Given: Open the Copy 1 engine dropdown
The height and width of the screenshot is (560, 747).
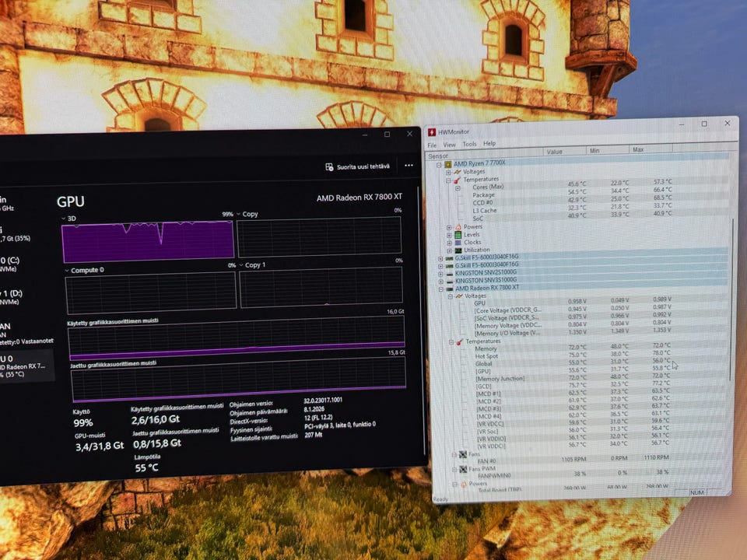Looking at the screenshot, I should tap(241, 265).
